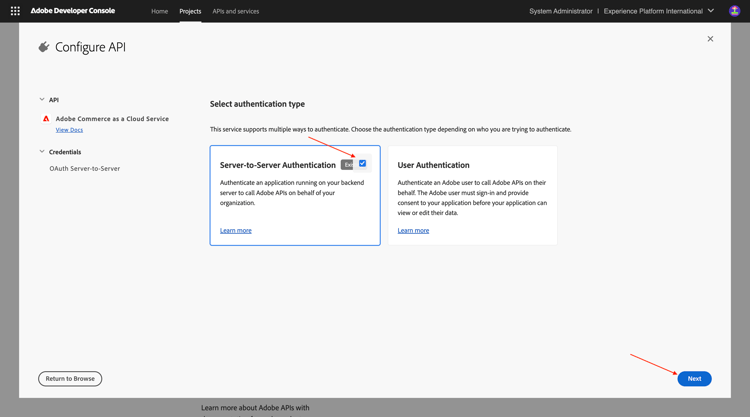Select the Server-to-Server Authentication card title
Viewport: 750px width, 417px height.
[278, 165]
